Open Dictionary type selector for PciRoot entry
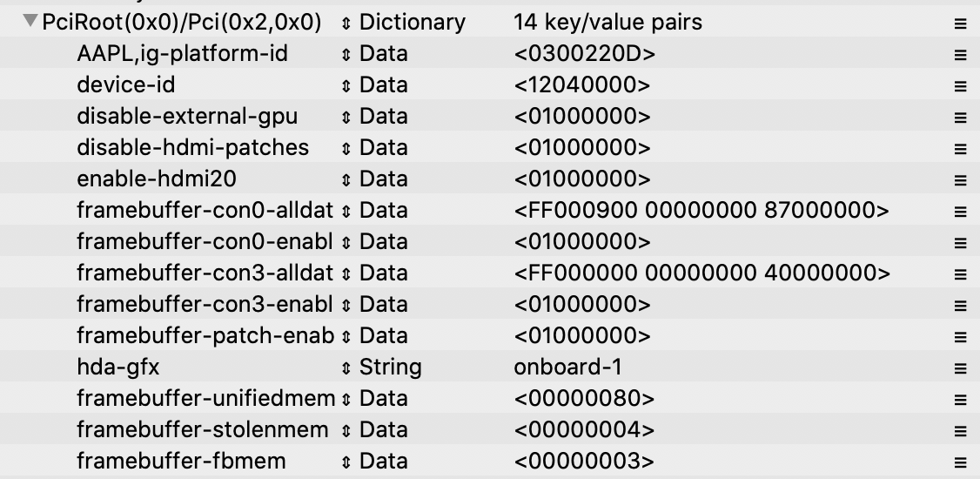This screenshot has height=479, width=980. click(x=346, y=23)
